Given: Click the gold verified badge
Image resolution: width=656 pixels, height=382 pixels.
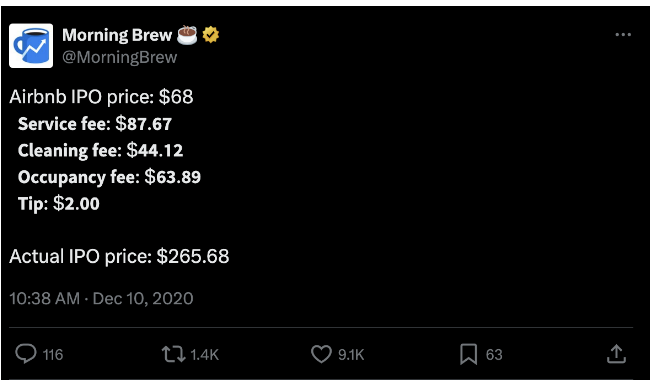Looking at the screenshot, I should click(211, 35).
